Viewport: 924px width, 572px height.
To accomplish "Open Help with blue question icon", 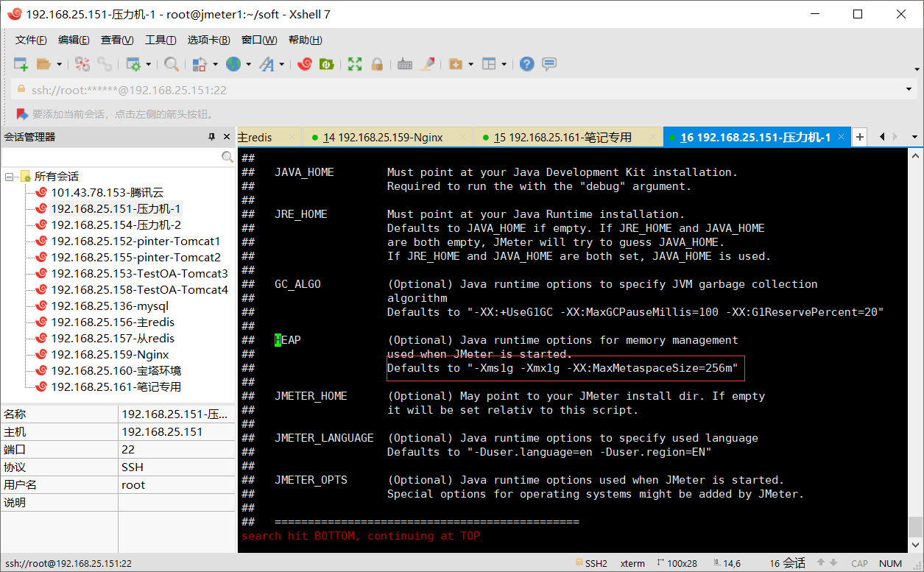I will [x=526, y=64].
